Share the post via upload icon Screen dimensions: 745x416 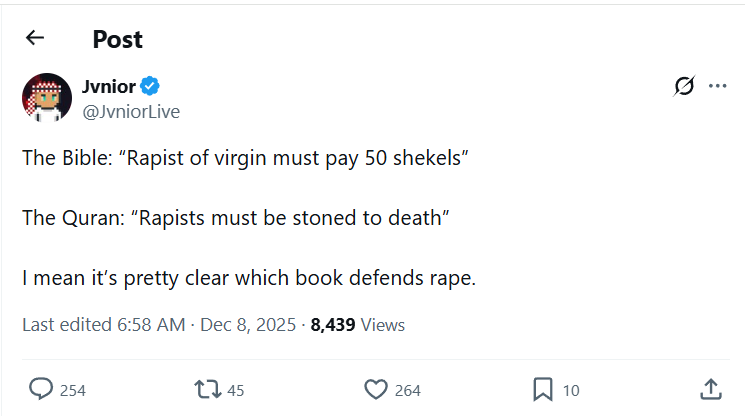[x=710, y=389]
